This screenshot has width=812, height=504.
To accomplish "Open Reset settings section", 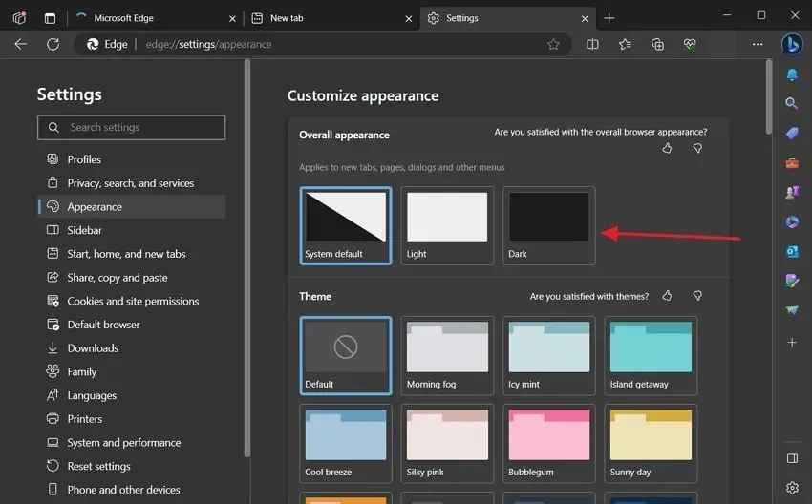I will point(132,466).
